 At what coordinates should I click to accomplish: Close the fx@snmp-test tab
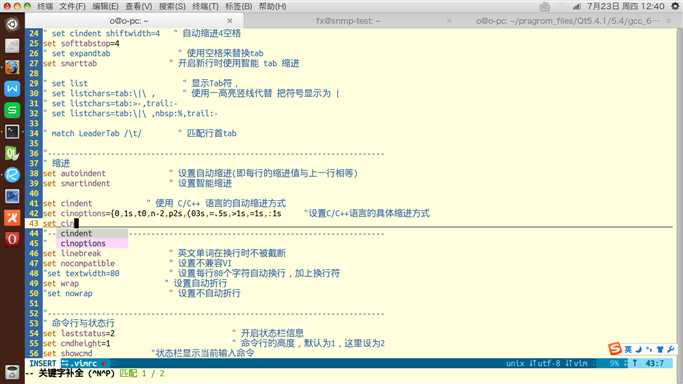tap(449, 20)
